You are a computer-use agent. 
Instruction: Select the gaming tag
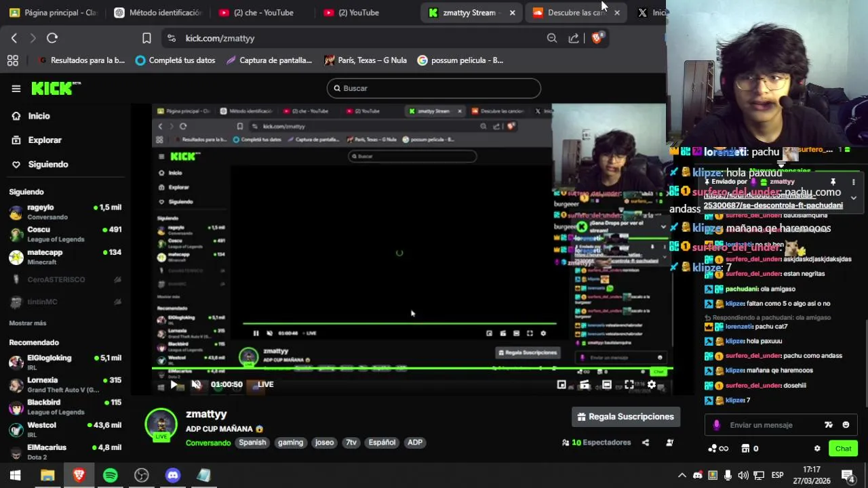[x=290, y=443]
